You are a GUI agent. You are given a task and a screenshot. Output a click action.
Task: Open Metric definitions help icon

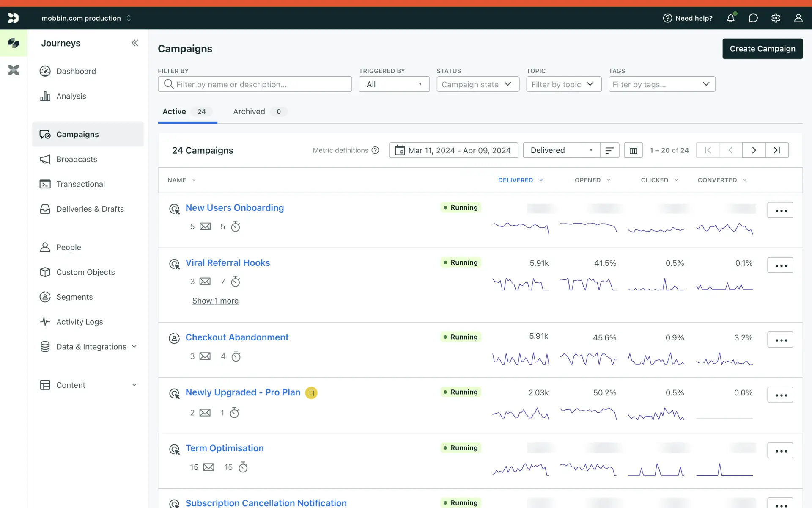point(375,150)
